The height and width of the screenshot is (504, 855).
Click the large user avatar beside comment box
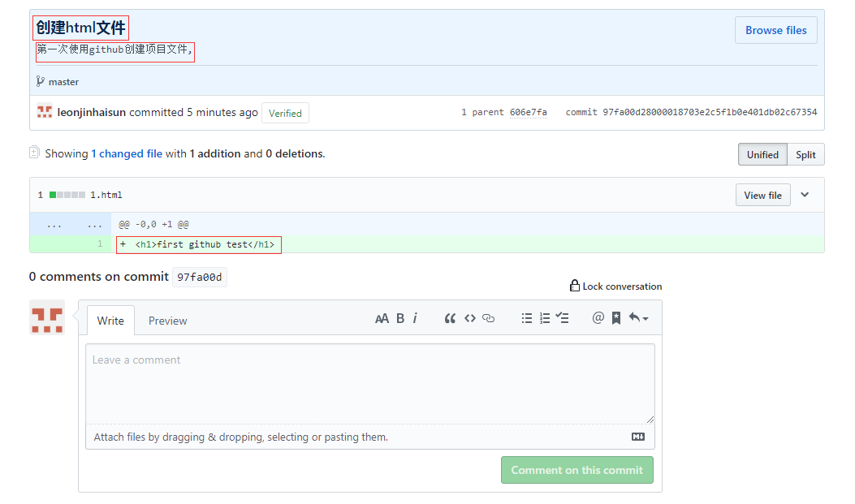(x=47, y=317)
